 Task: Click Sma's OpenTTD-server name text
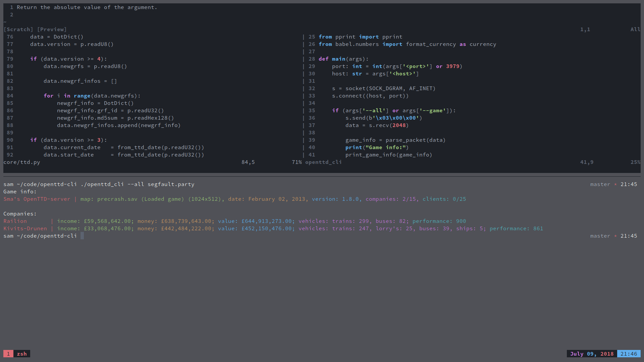click(37, 199)
